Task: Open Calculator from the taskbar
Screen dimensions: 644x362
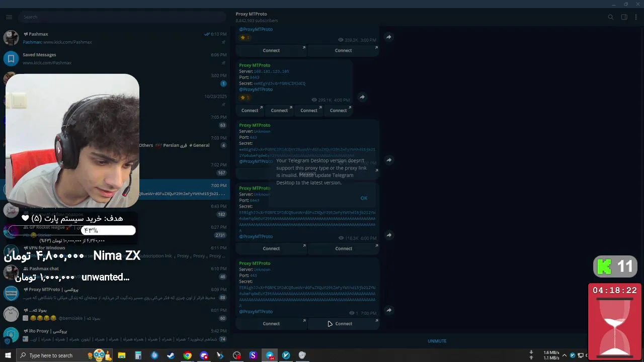Action: point(138,355)
